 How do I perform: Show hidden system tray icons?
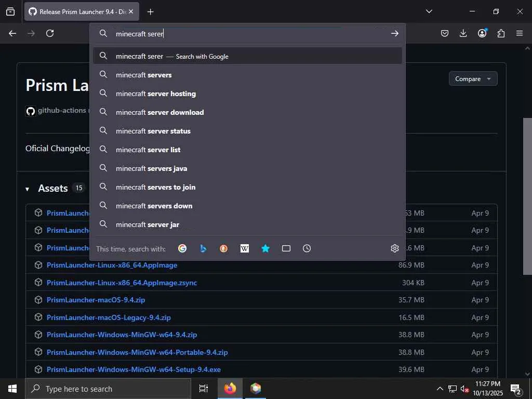(x=440, y=389)
